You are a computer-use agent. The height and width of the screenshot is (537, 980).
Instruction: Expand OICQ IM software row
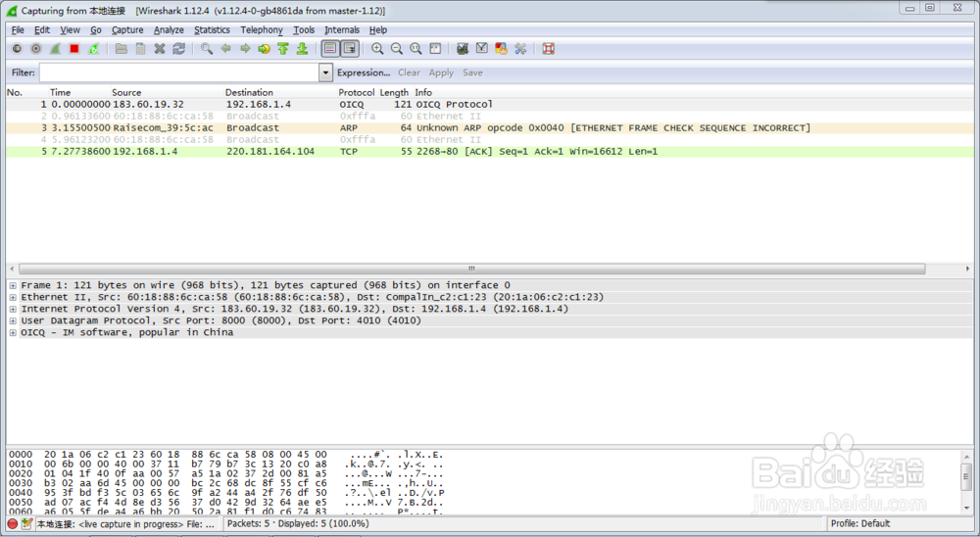tap(13, 333)
